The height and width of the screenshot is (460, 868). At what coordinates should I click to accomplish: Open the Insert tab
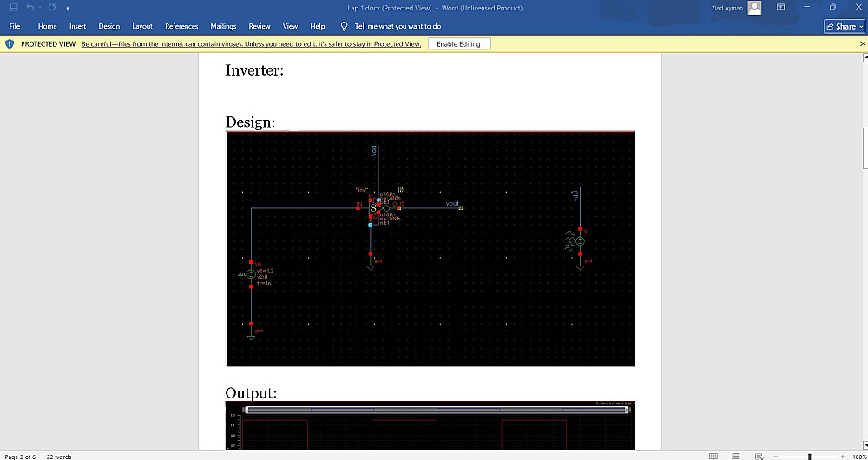[x=77, y=27]
